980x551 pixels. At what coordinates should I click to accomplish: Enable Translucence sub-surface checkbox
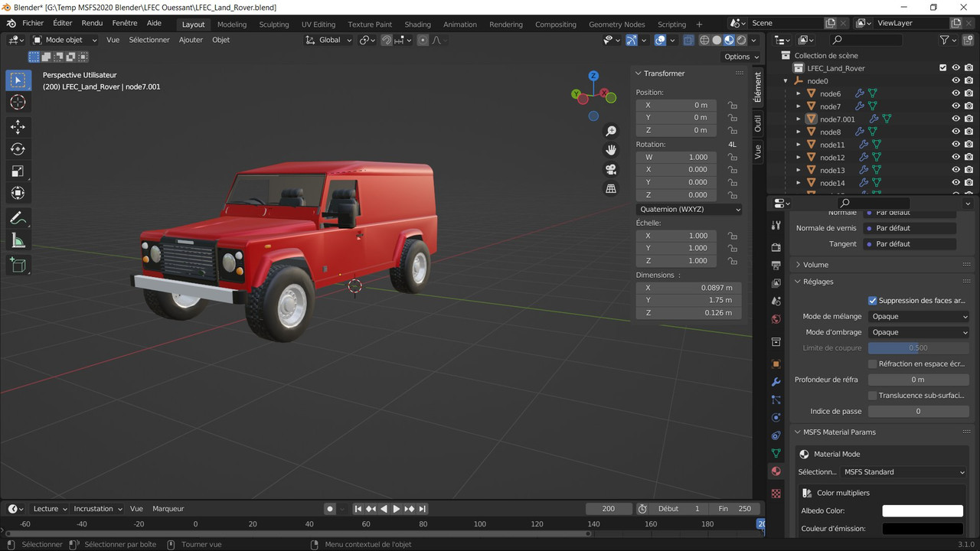(872, 396)
